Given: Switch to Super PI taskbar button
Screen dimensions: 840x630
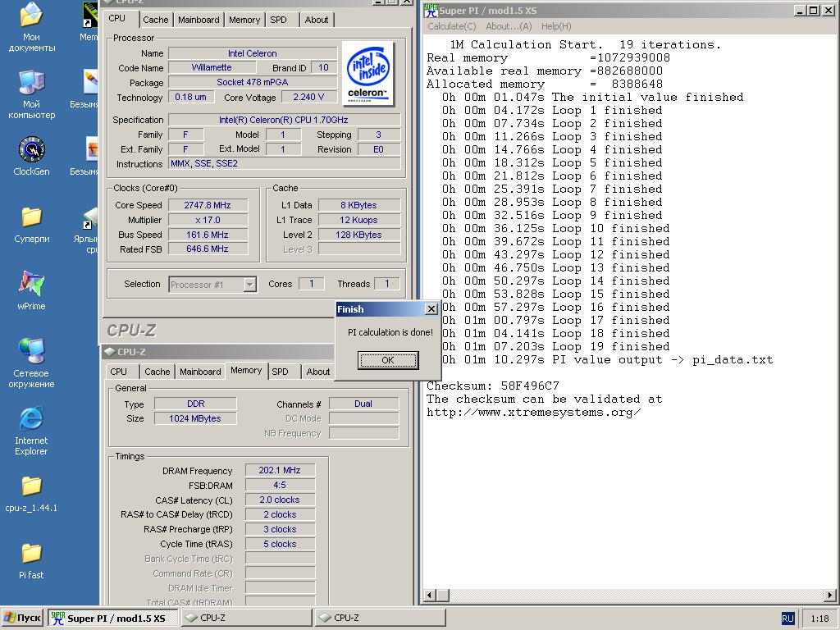Looking at the screenshot, I should click(112, 618).
